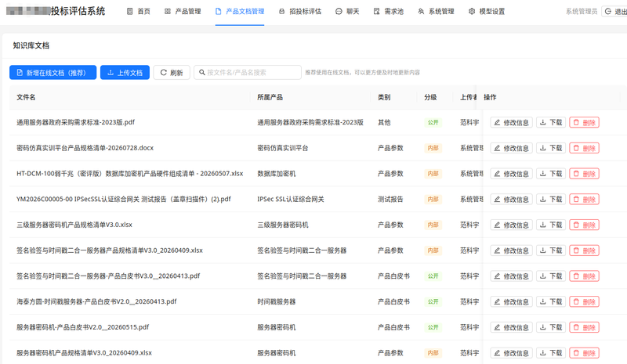Focus the 按文件名/产品名搜索 search field
Viewport: 627px width, 364px height.
248,72
